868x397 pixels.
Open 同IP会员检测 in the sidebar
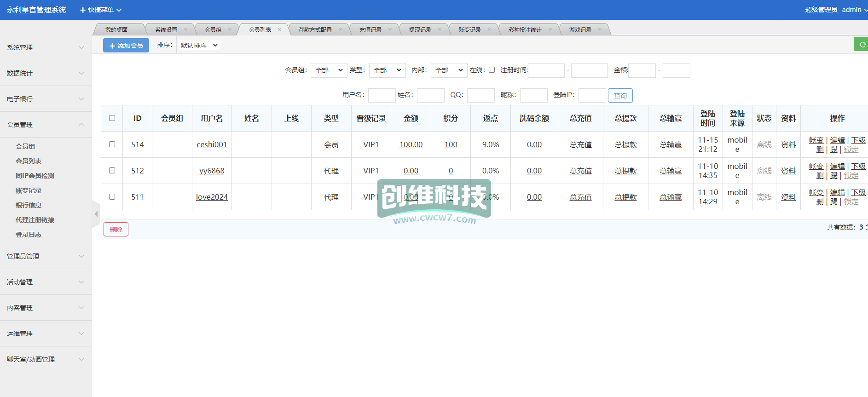click(x=35, y=176)
